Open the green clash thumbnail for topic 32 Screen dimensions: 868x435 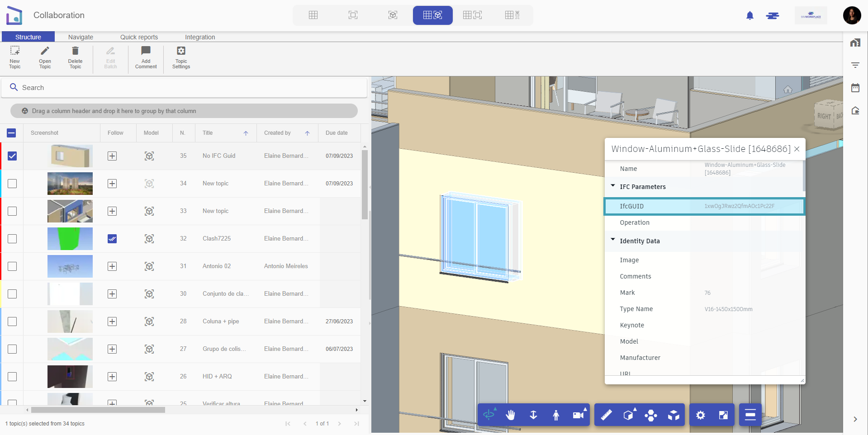[x=70, y=239]
